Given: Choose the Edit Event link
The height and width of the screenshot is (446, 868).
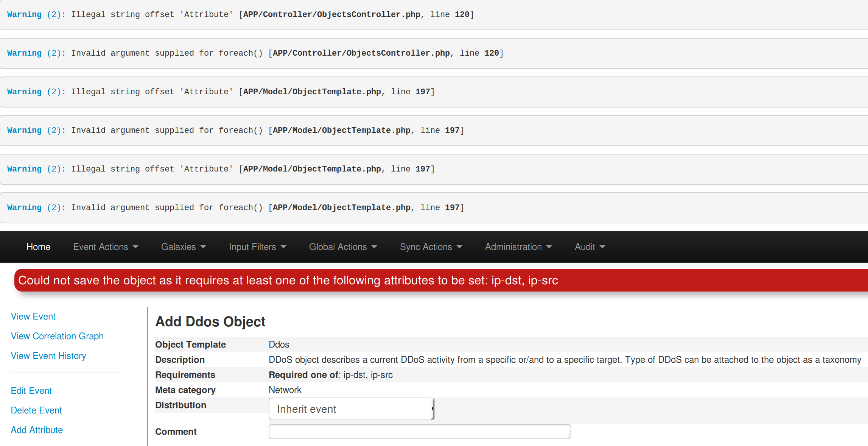Looking at the screenshot, I should click(31, 391).
